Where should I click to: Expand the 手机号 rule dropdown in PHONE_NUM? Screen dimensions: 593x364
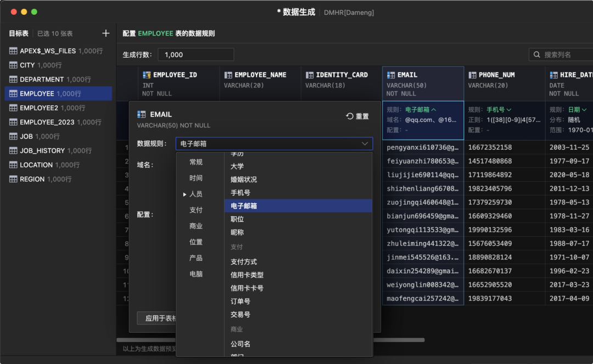[509, 110]
